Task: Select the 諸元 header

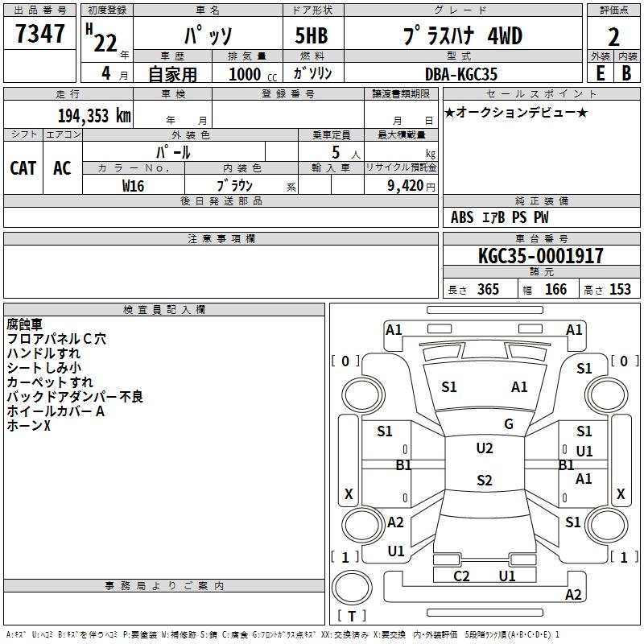Action: 541,271
